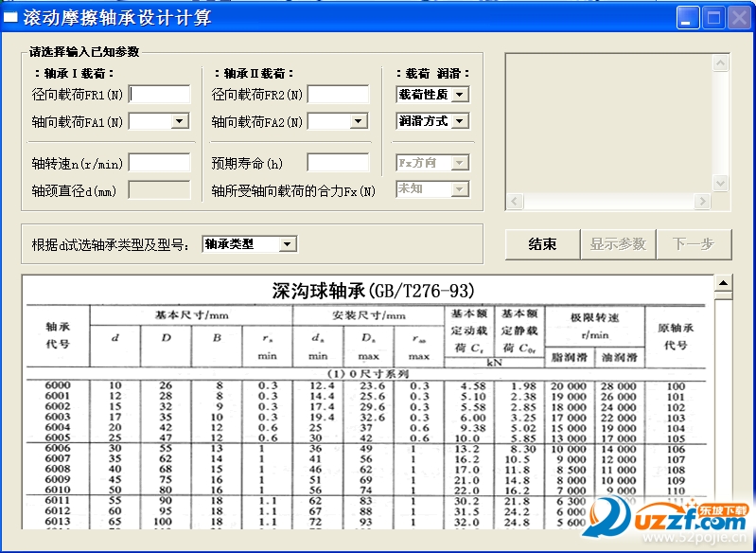Click the 下一步 button

694,244
